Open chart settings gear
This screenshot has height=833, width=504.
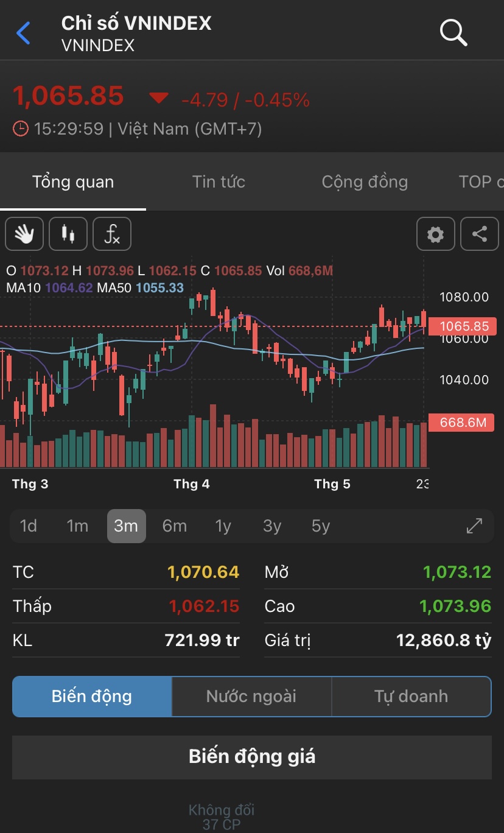(x=436, y=234)
